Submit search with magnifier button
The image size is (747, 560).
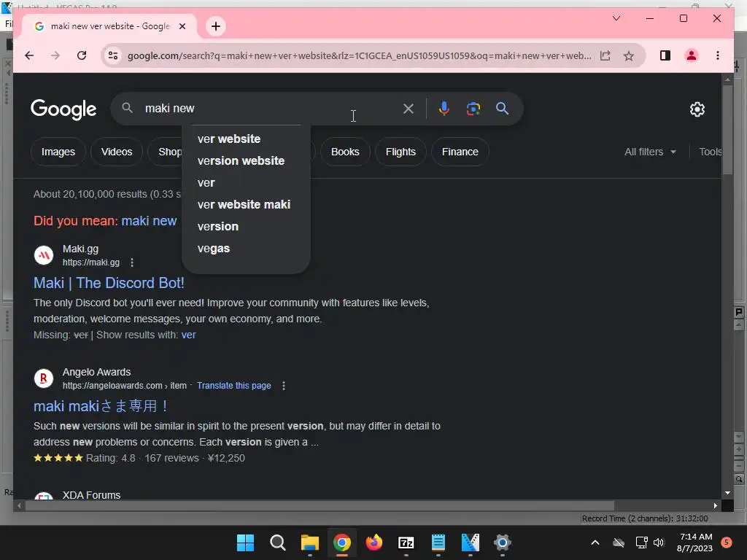[x=502, y=109]
